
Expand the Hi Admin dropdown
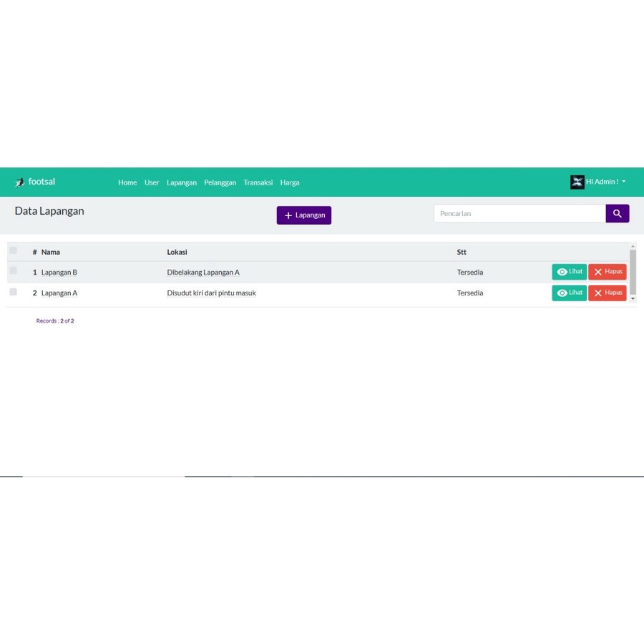[x=605, y=182]
